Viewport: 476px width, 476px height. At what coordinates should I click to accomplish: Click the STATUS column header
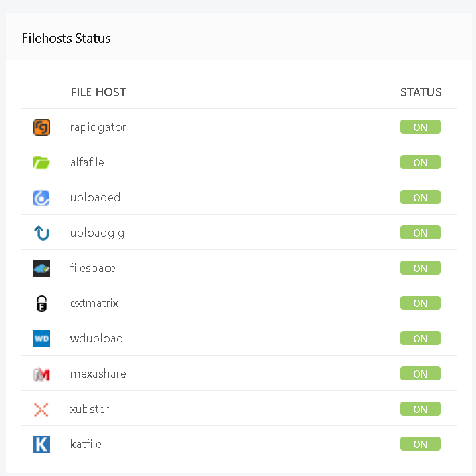point(421,92)
